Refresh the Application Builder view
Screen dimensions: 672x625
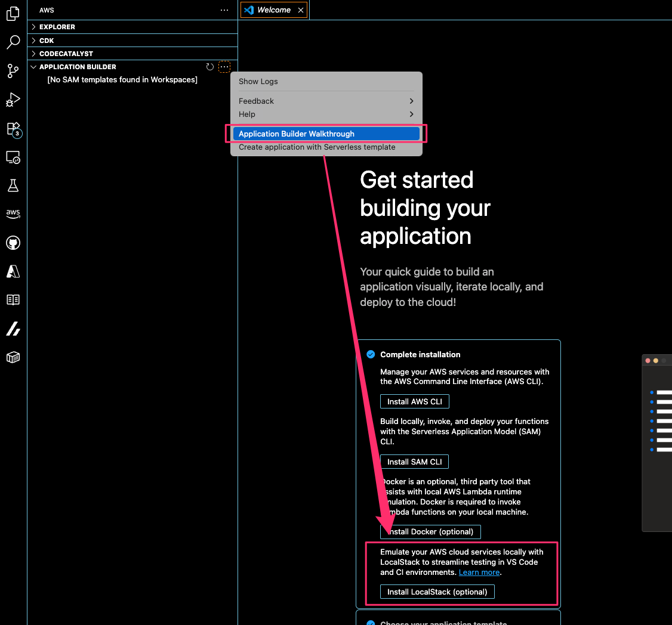[x=209, y=67]
